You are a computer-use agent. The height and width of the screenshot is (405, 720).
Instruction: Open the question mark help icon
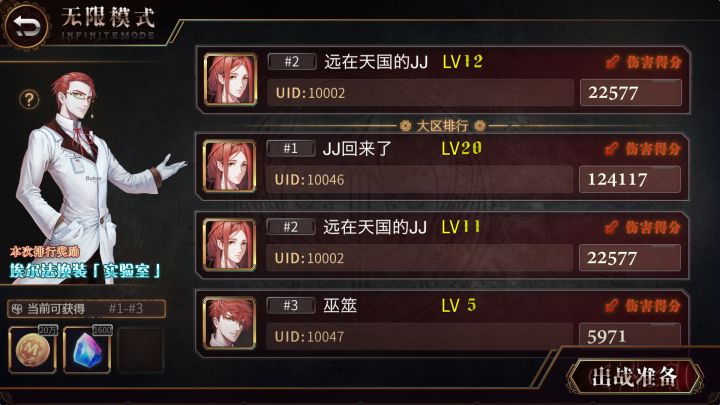pos(29,99)
